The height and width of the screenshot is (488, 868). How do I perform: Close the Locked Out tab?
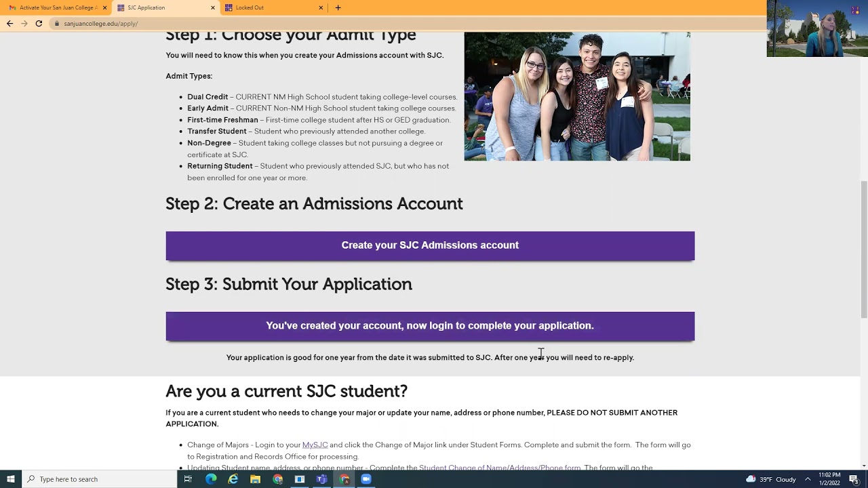[x=321, y=7]
